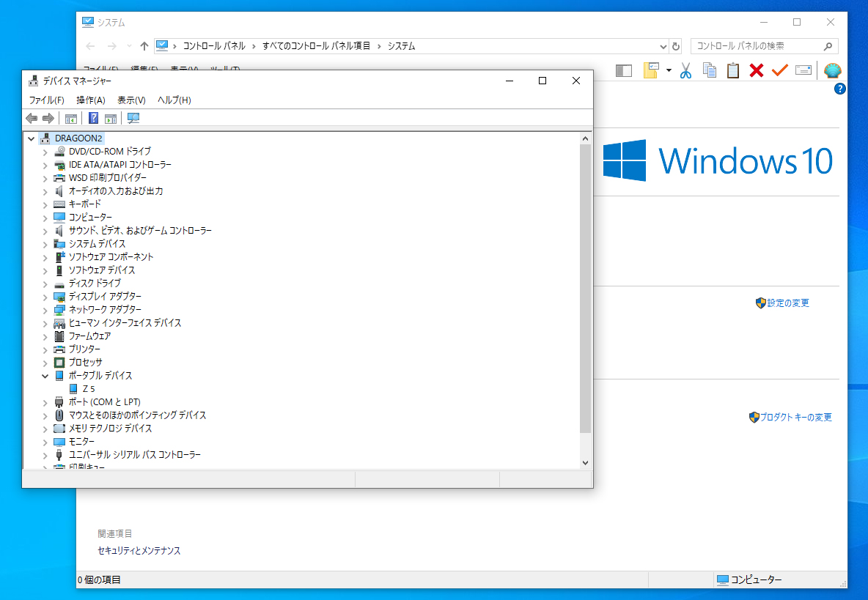Viewport: 868px width, 600px height.
Task: Open the 操作(A) menu
Action: (91, 100)
